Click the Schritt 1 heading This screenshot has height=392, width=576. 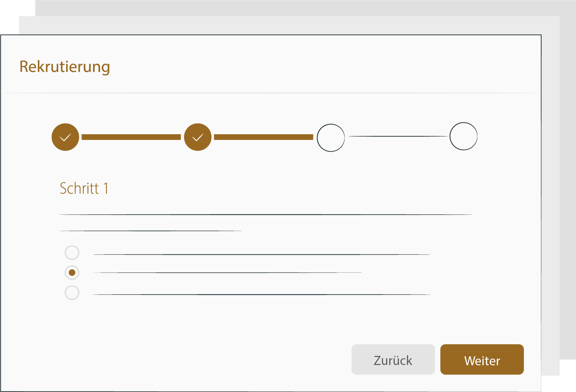pos(84,189)
